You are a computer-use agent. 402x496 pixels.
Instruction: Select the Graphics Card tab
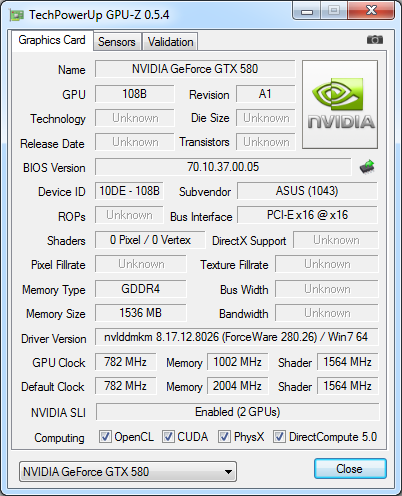click(x=52, y=40)
